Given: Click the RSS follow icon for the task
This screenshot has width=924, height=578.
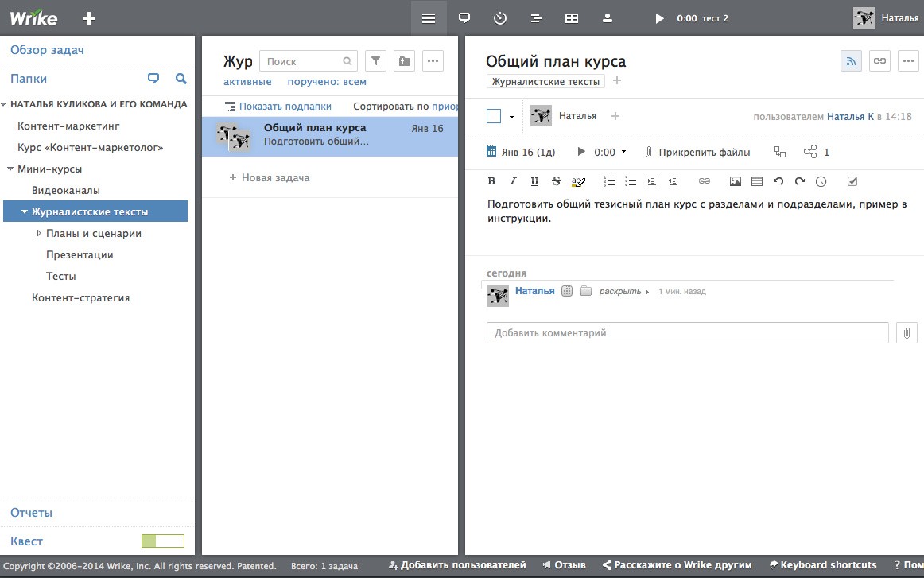Looking at the screenshot, I should pos(852,61).
